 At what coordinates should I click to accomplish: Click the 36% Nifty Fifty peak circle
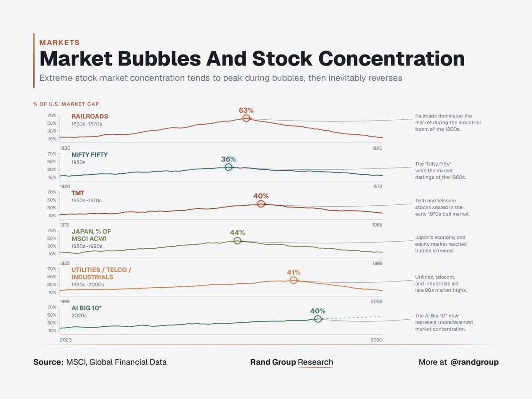228,167
